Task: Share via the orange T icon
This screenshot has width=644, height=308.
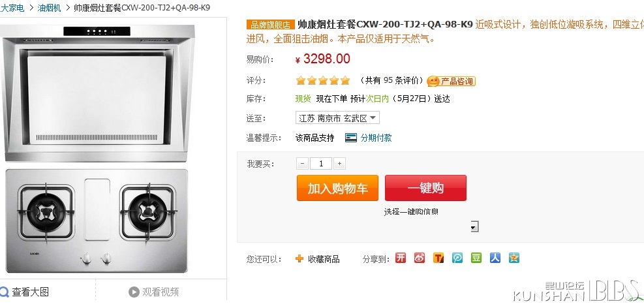Action: (x=438, y=258)
